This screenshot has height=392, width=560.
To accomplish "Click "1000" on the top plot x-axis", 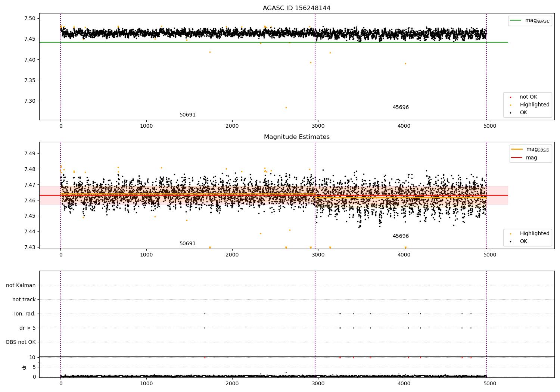I will [146, 126].
